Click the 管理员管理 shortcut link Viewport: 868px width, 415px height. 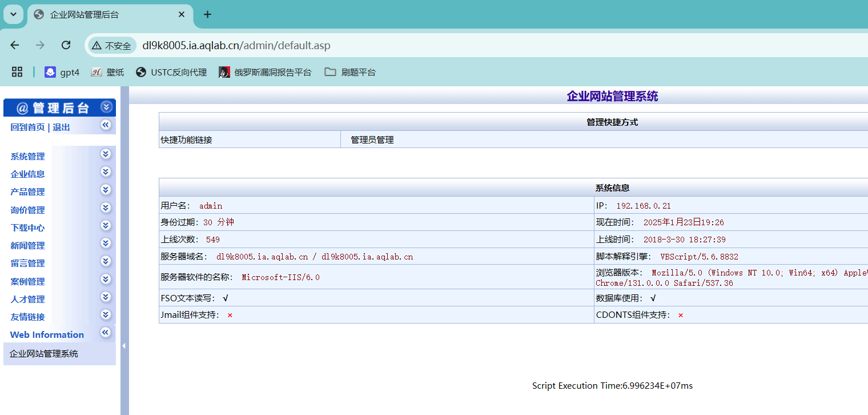372,139
